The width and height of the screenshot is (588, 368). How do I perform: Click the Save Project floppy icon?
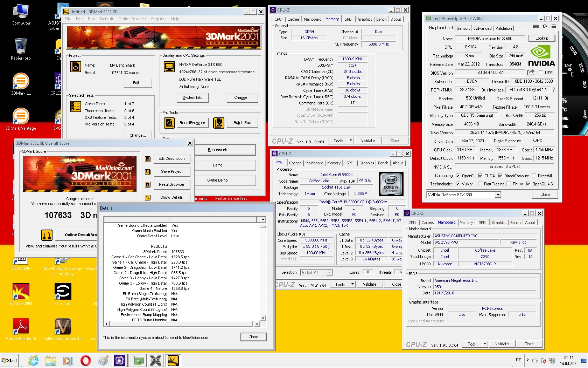click(x=148, y=172)
